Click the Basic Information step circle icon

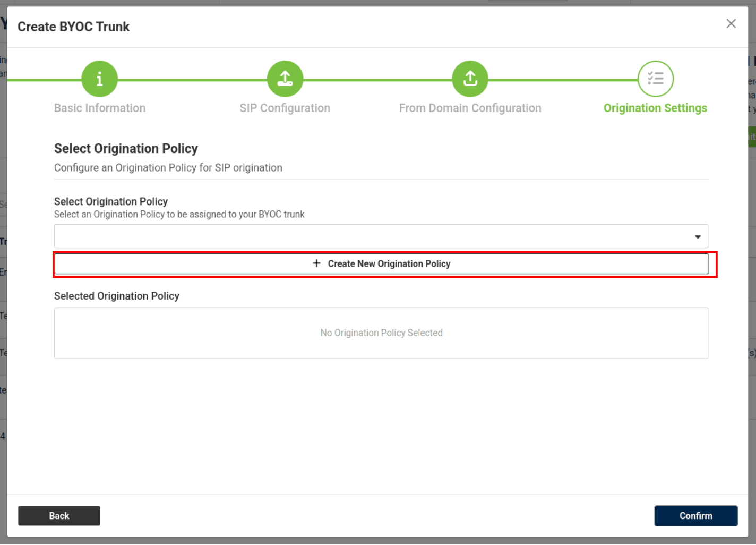[99, 79]
